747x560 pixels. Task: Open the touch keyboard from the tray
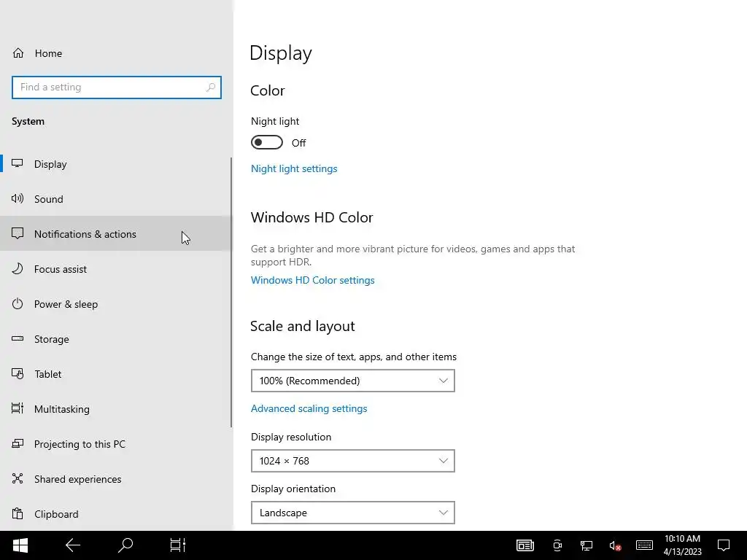[x=644, y=545]
